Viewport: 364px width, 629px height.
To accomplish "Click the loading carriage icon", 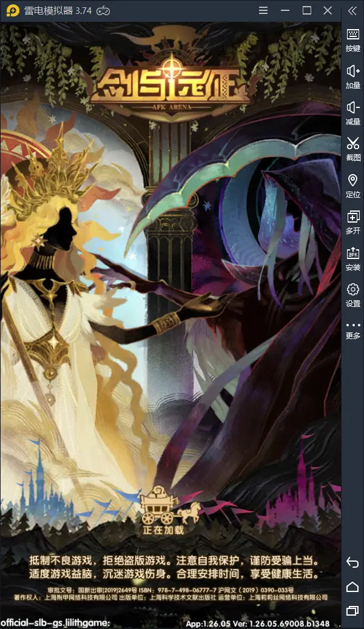I will pos(170,505).
